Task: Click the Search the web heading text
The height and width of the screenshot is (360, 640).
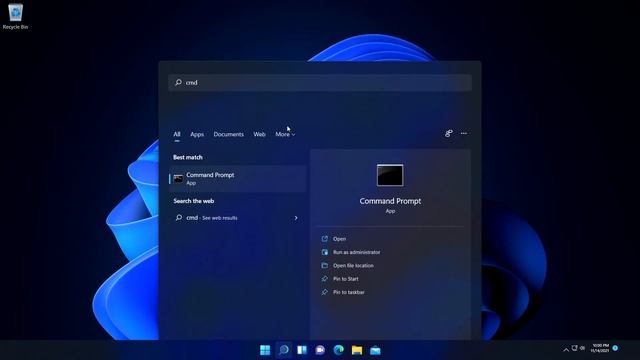Action: click(193, 201)
